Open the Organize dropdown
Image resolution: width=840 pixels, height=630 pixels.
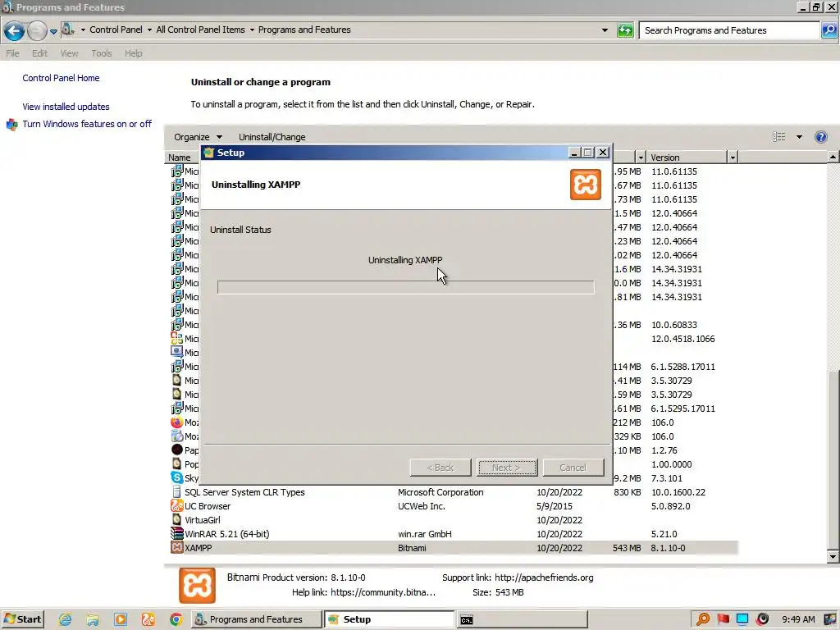(198, 137)
